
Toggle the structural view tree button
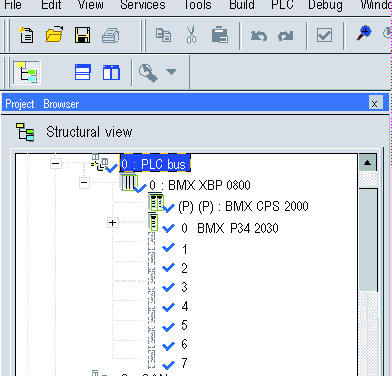pos(27,72)
